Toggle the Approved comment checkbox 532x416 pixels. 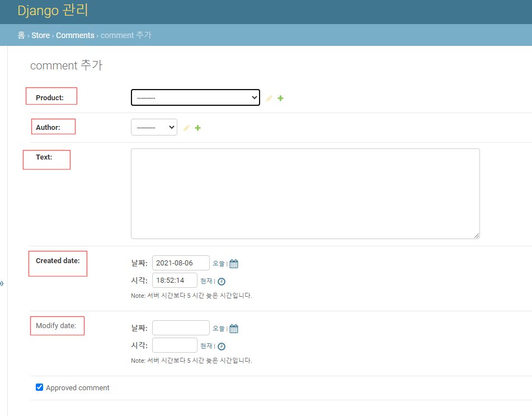[x=39, y=386]
